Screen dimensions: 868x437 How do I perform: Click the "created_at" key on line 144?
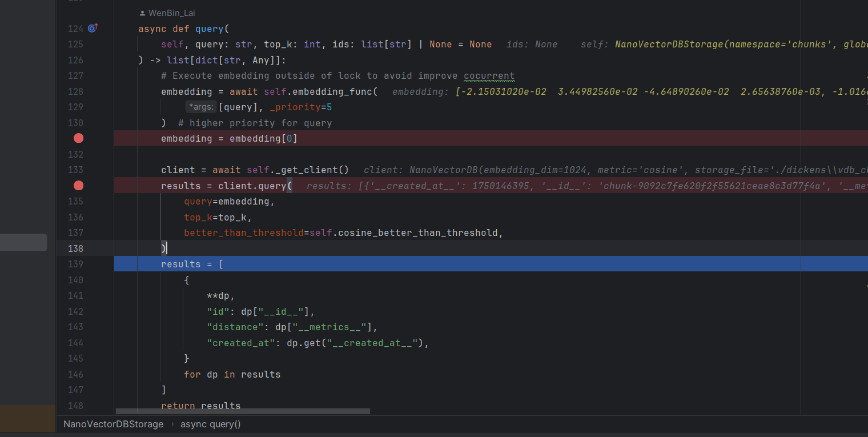(x=241, y=343)
